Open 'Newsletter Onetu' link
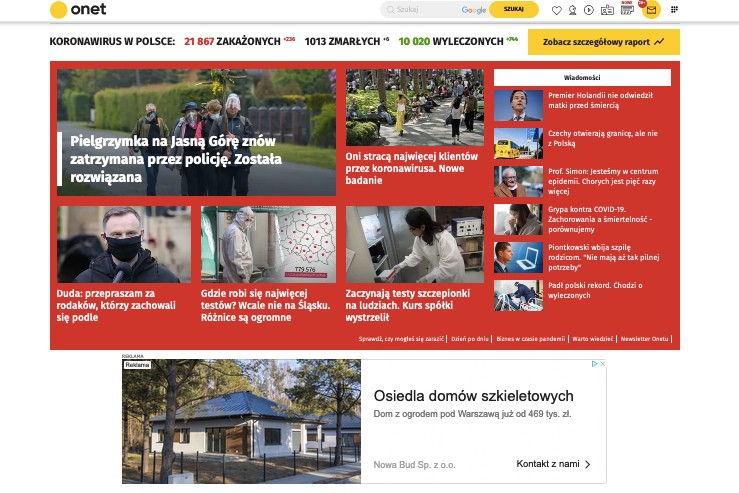 [x=644, y=339]
